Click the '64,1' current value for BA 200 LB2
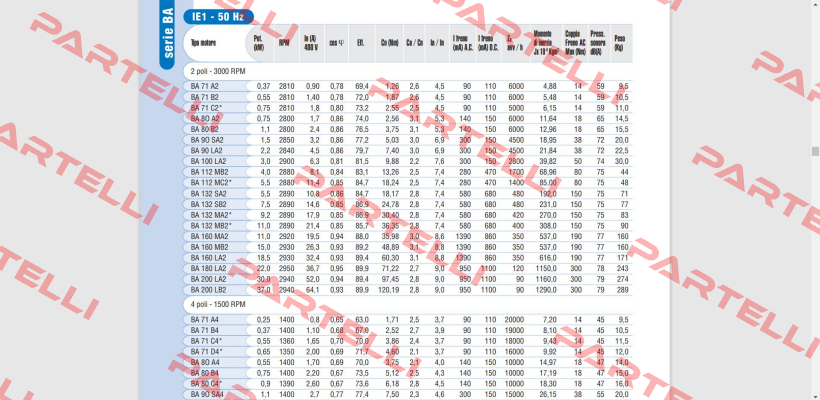This screenshot has height=400, width=820. click(313, 290)
